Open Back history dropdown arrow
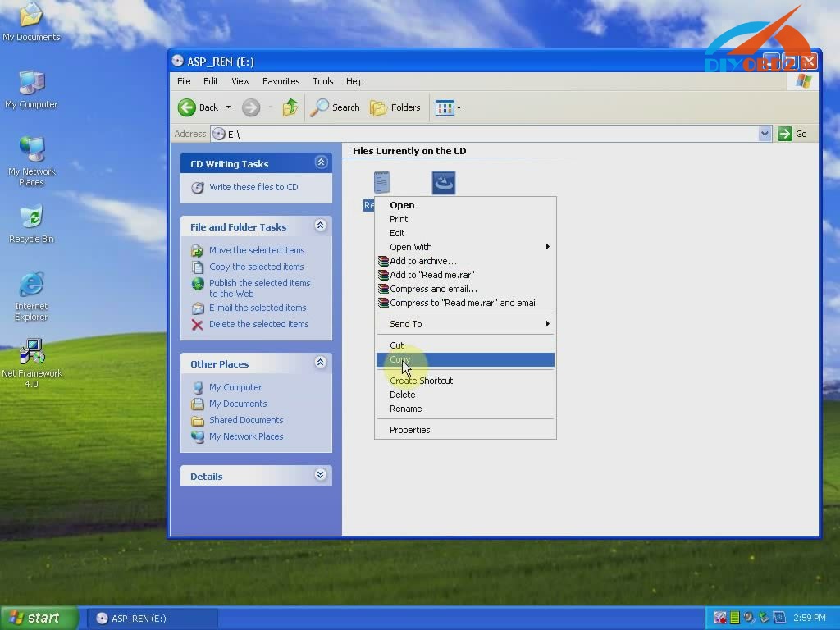Viewport: 840px width, 630px height. click(x=228, y=107)
